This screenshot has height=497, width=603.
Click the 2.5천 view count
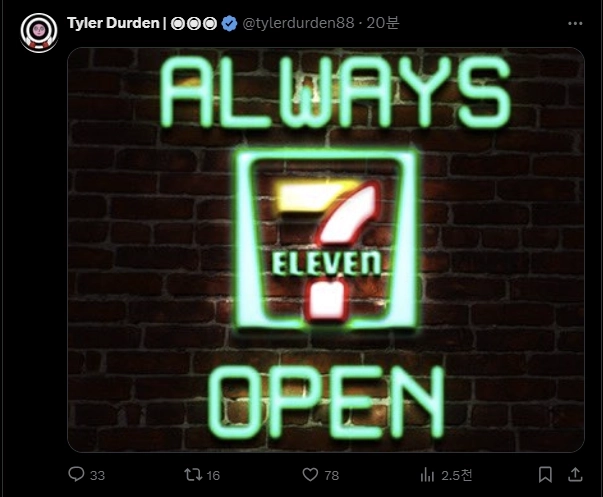[456, 475]
